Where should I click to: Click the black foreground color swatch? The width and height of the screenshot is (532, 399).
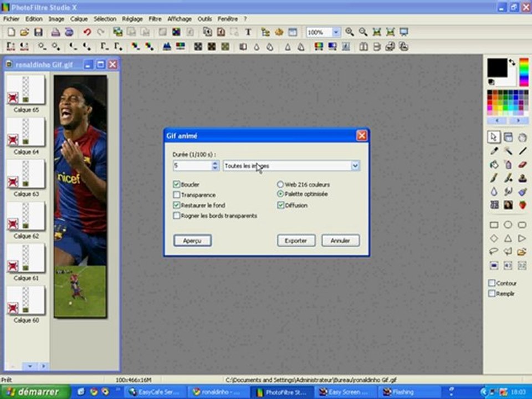[497, 68]
